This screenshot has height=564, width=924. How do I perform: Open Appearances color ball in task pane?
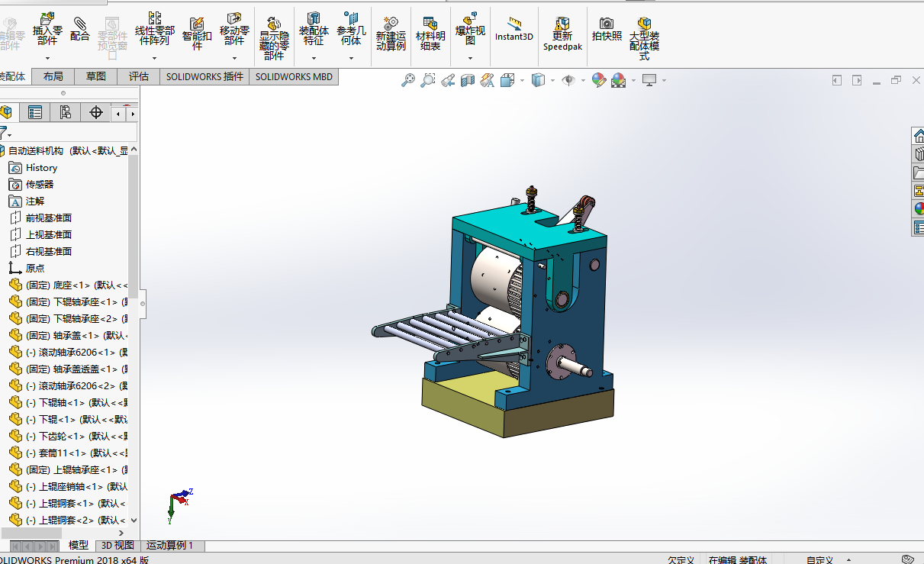point(919,208)
